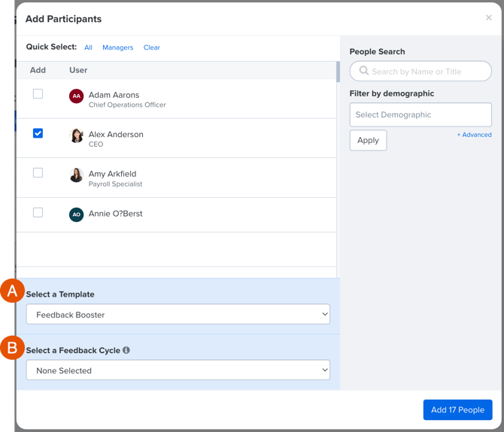The image size is (504, 432).
Task: Open the Select Demographic filter box
Action: pos(421,115)
